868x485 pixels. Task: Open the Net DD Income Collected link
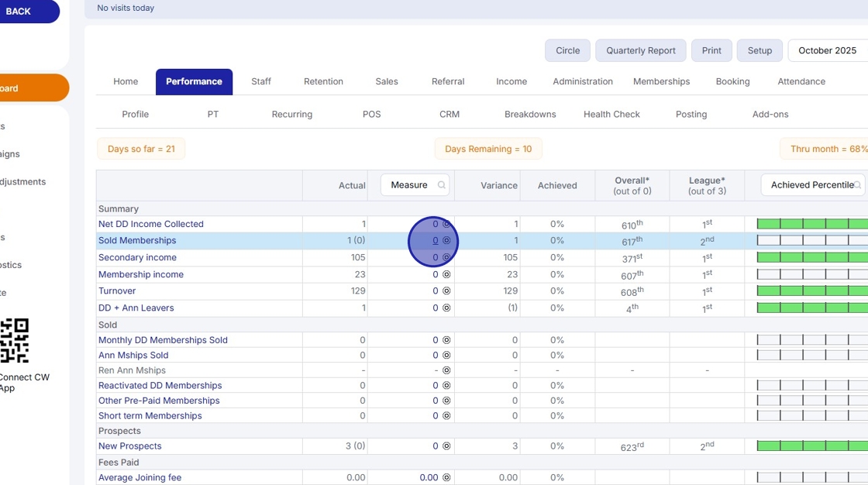(x=150, y=224)
